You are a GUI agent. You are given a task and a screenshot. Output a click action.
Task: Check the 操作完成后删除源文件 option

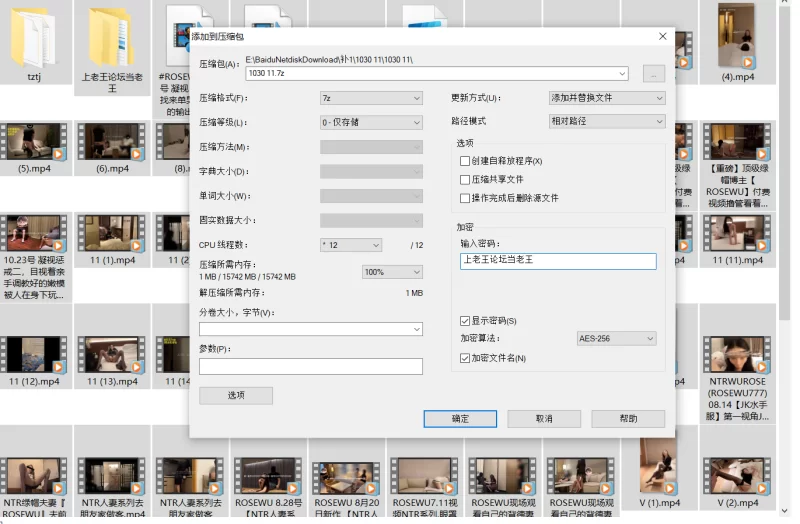coord(464,198)
